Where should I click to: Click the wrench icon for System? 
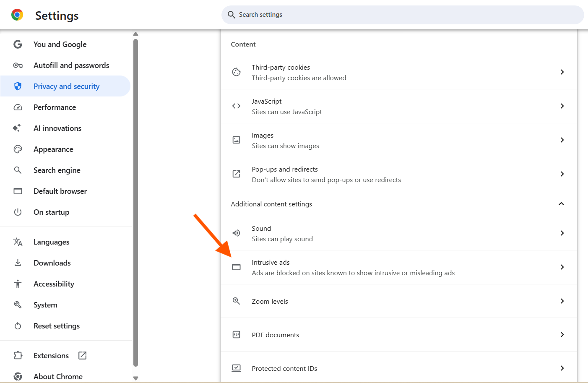pyautogui.click(x=18, y=305)
